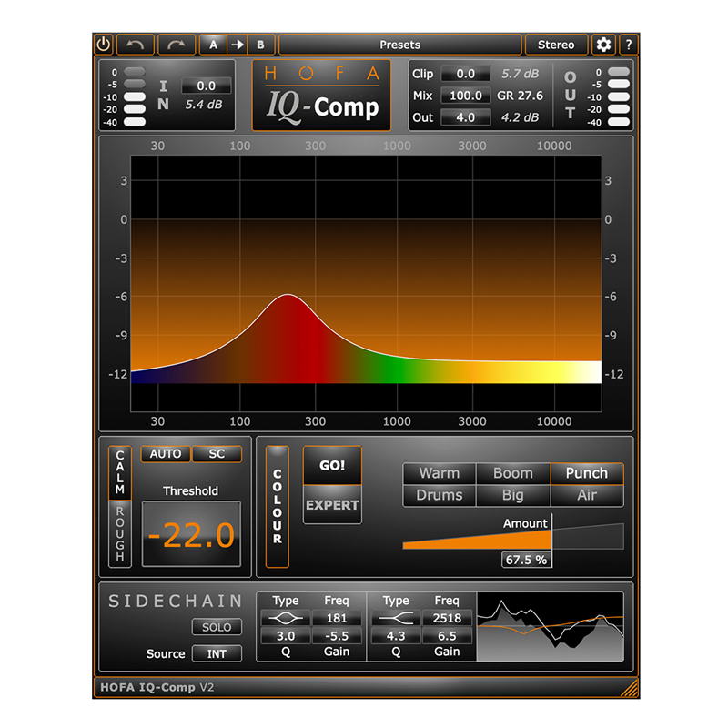Image resolution: width=728 pixels, height=728 pixels.
Task: Click the undo arrow icon
Action: (136, 45)
